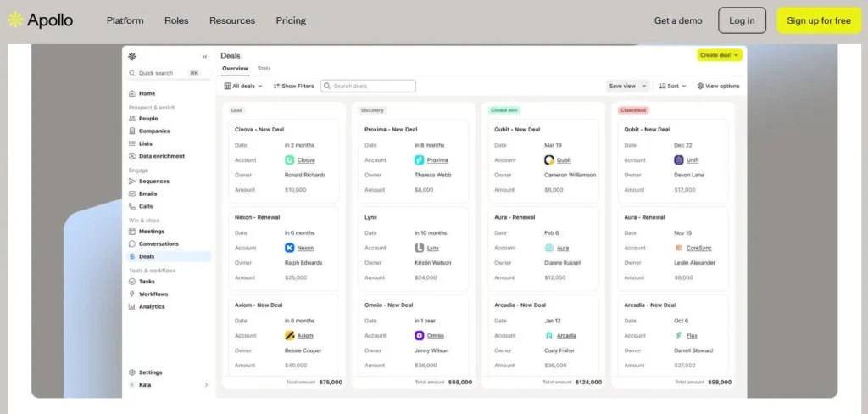Viewport: 868px width, 414px height.
Task: Click the Search deals field
Action: coord(368,86)
